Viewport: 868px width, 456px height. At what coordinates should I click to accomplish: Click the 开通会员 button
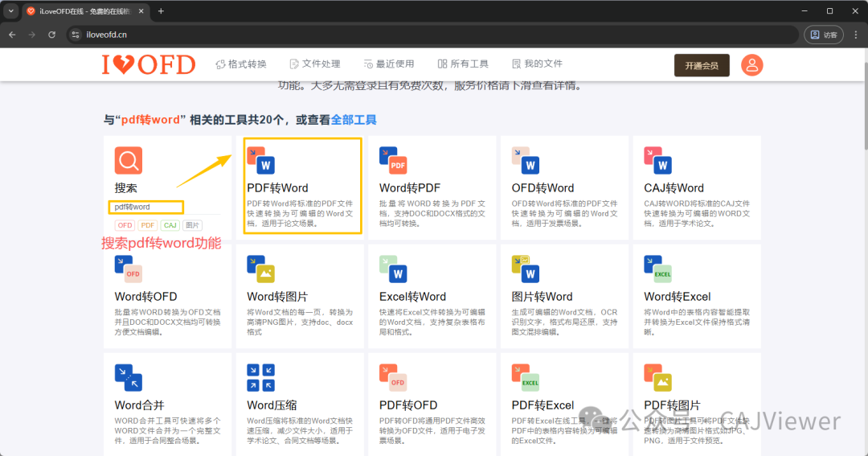tap(702, 65)
